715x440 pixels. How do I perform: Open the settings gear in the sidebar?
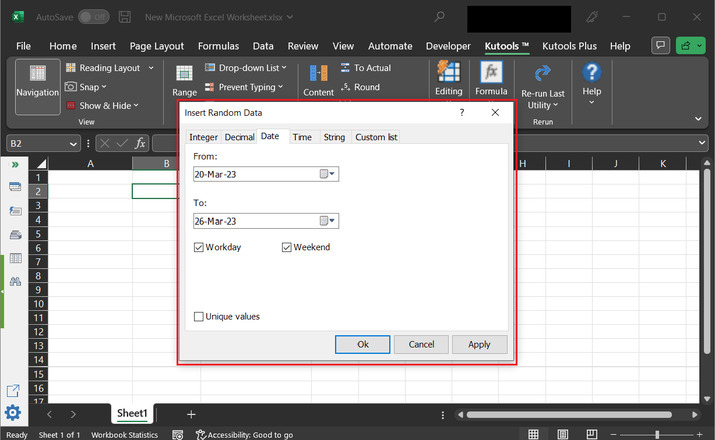[x=13, y=413]
